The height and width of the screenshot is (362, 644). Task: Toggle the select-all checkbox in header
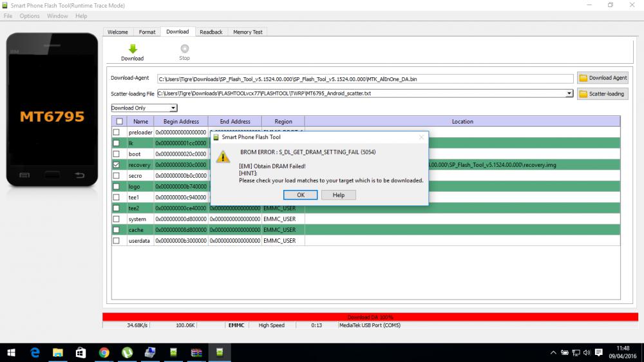(119, 121)
